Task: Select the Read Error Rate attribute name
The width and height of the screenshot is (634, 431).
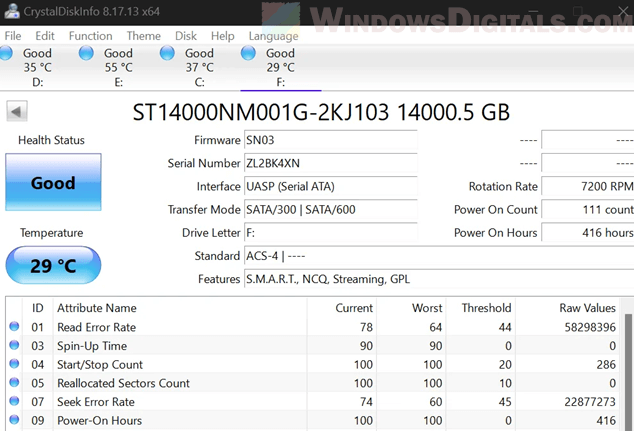Action: [x=97, y=327]
